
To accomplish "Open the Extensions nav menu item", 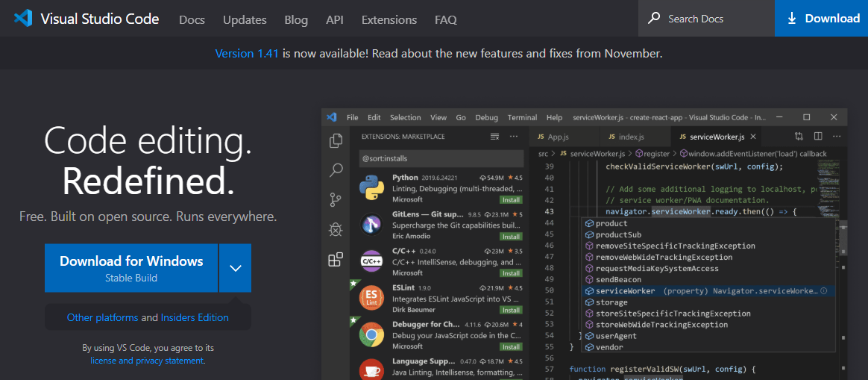I will click(x=389, y=19).
